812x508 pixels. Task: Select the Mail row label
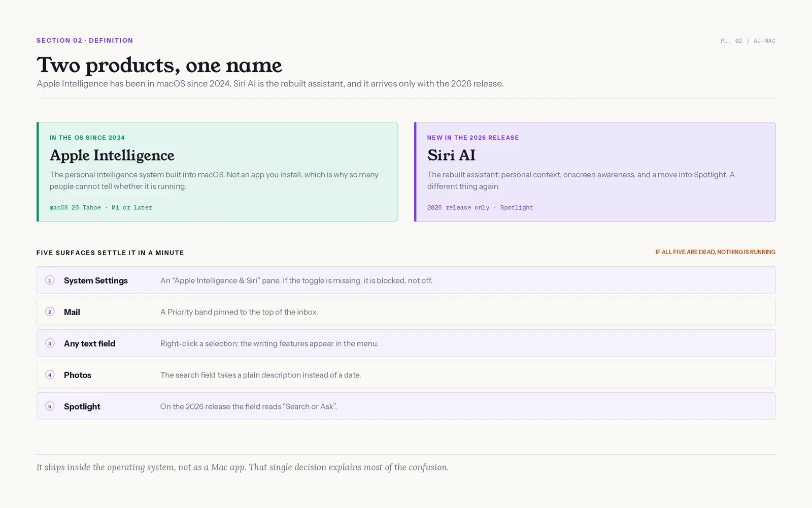[x=72, y=312]
